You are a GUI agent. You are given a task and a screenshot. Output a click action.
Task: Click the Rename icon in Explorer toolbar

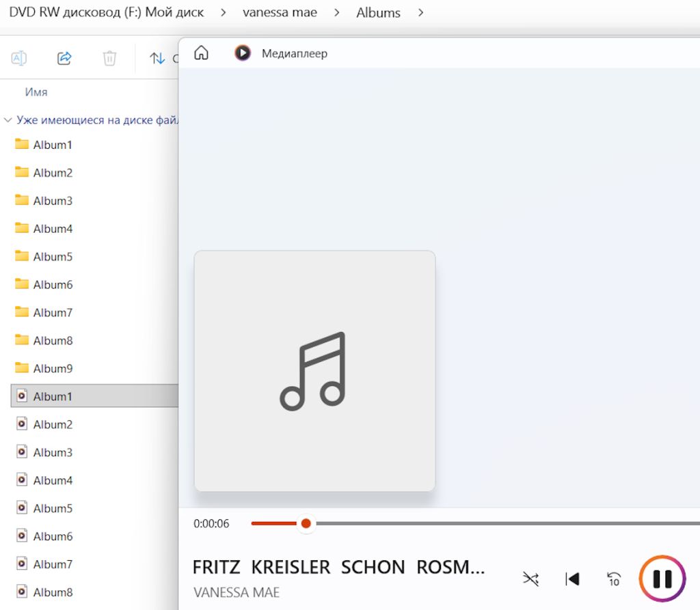(x=18, y=58)
